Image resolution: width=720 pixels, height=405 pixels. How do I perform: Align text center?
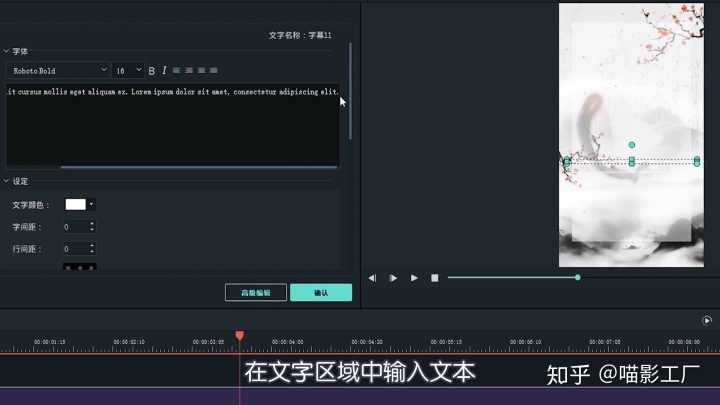(189, 70)
